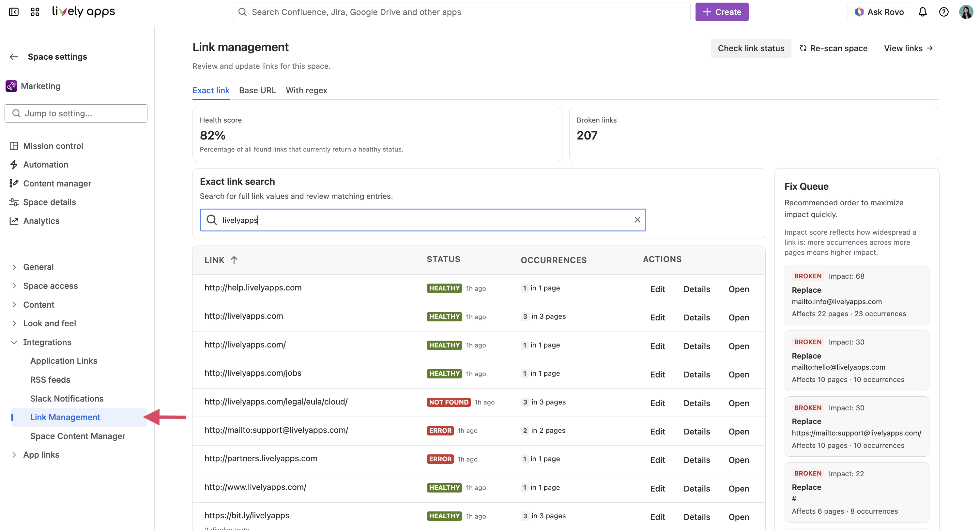This screenshot has height=530, width=980.
Task: Open Slack Notifications in sidebar
Action: (67, 398)
